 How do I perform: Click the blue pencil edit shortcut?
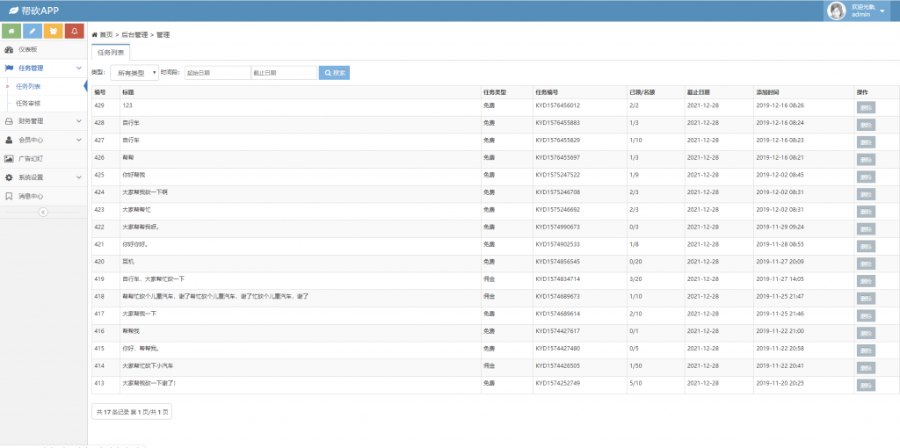pyautogui.click(x=33, y=31)
